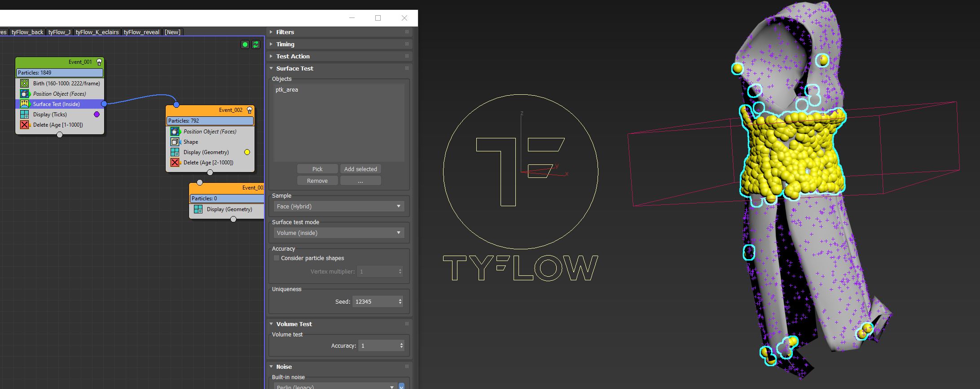Switch to the tyFlow_reveal tab
This screenshot has width=980, height=389.
pyautogui.click(x=141, y=32)
